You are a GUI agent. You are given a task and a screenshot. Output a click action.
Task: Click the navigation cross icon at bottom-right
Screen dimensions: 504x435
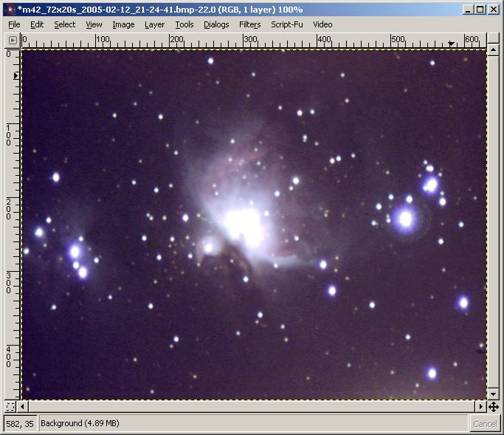(494, 407)
